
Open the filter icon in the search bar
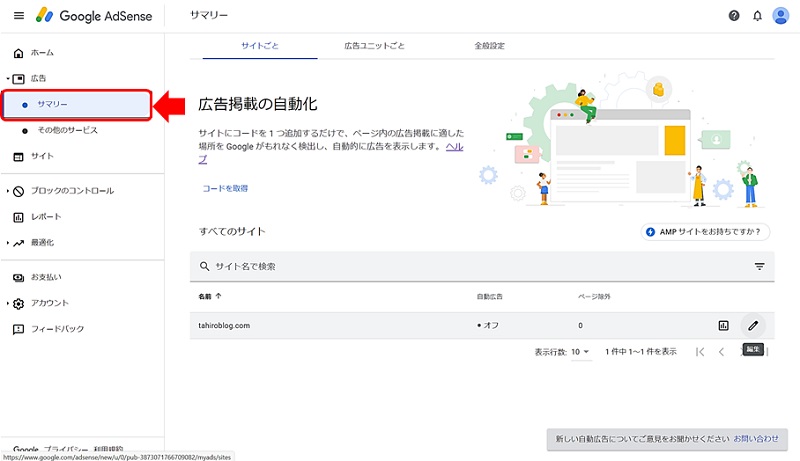click(759, 266)
